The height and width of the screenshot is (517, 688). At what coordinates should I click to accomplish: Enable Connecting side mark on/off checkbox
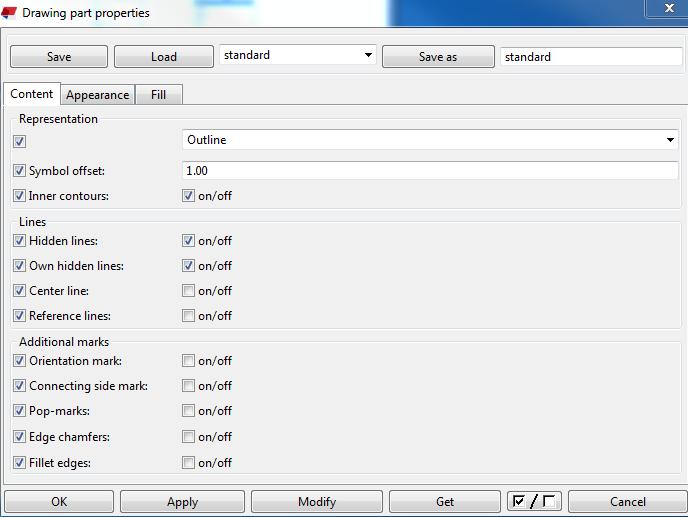(x=188, y=386)
